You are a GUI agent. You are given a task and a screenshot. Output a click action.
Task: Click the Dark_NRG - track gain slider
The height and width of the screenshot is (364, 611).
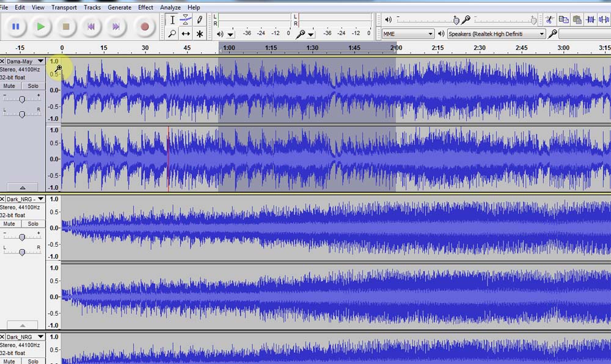click(22, 237)
